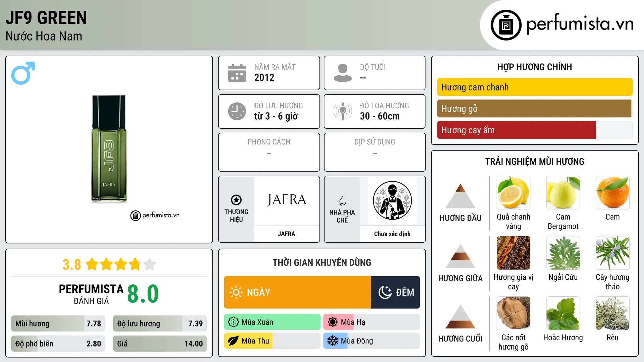644x362 pixels.
Task: Open the Quả chanh vàng lemon picture
Action: [513, 193]
